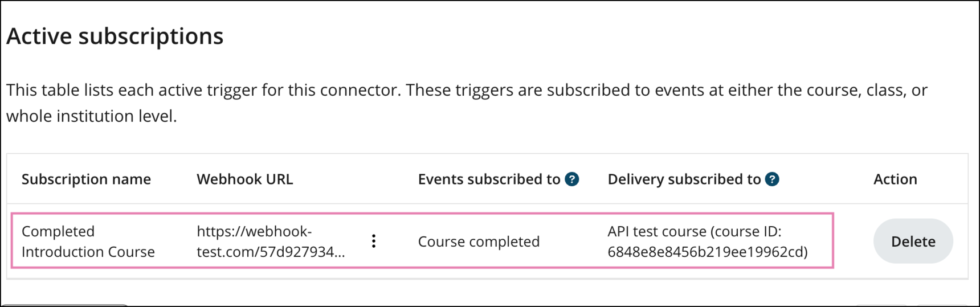Click the Active subscriptions heading
980x307 pixels.
tap(115, 36)
